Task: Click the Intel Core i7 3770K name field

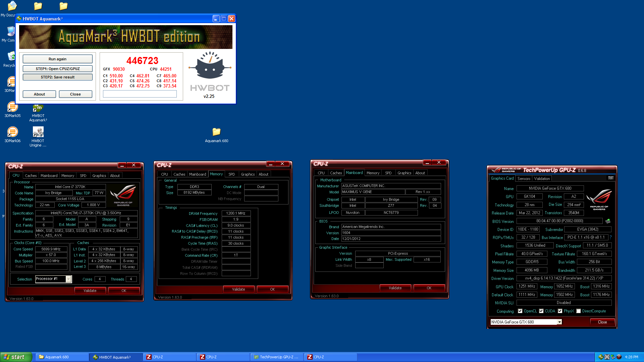Action: pyautogui.click(x=70, y=187)
